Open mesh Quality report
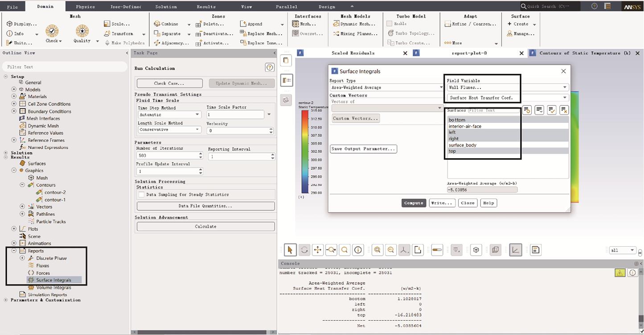The width and height of the screenshot is (644, 335). click(x=82, y=34)
